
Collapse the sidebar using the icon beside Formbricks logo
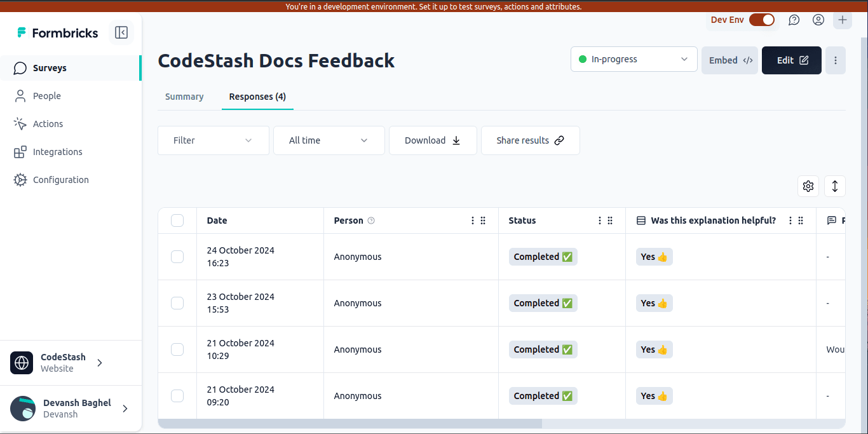121,32
